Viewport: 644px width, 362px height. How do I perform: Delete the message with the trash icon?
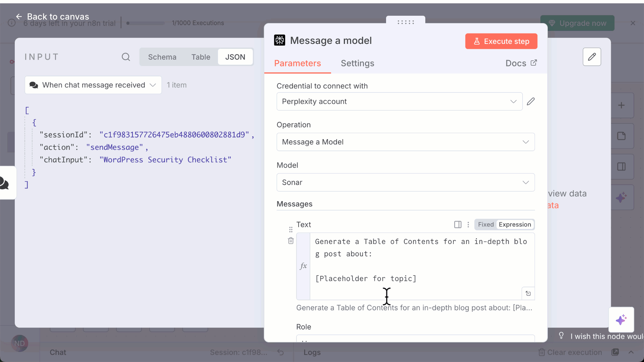coord(291,241)
